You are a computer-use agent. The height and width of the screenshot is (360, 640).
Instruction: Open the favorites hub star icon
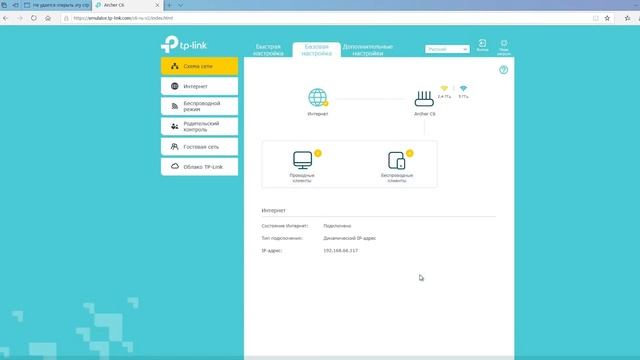point(627,18)
